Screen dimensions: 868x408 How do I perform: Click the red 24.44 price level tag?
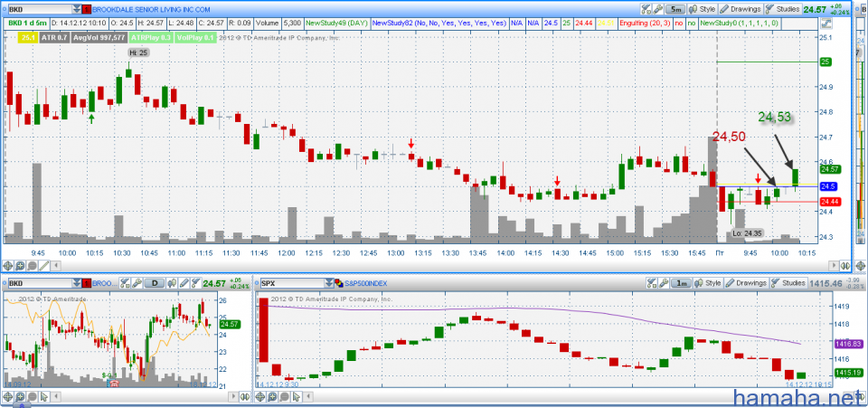830,202
